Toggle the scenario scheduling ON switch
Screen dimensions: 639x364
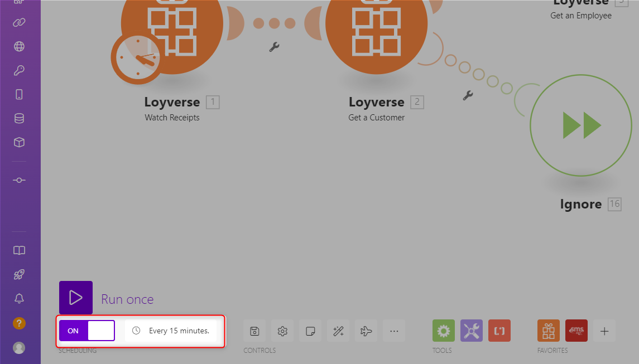click(87, 331)
